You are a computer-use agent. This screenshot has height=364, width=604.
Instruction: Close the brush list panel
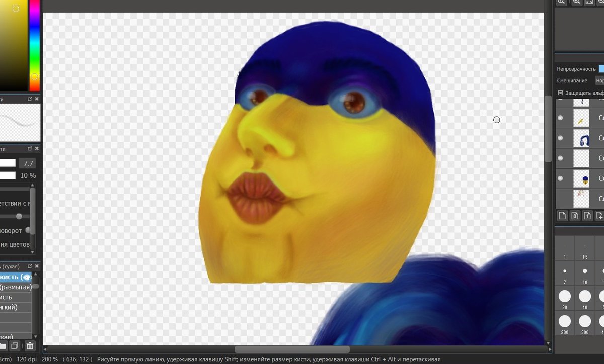(37, 266)
